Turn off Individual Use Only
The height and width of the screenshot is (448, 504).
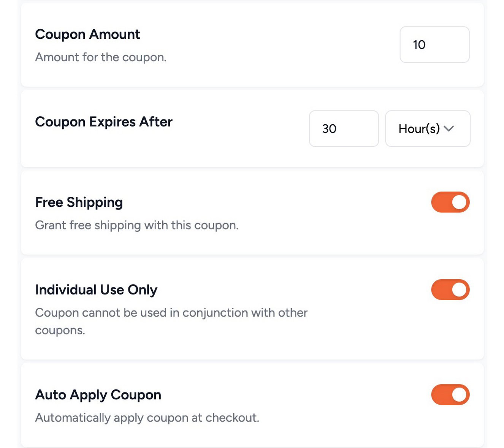click(450, 290)
